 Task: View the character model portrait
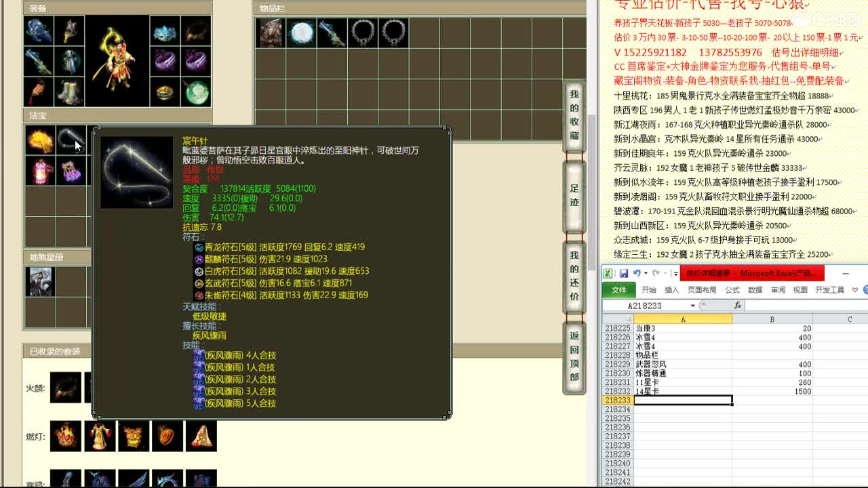tap(117, 61)
